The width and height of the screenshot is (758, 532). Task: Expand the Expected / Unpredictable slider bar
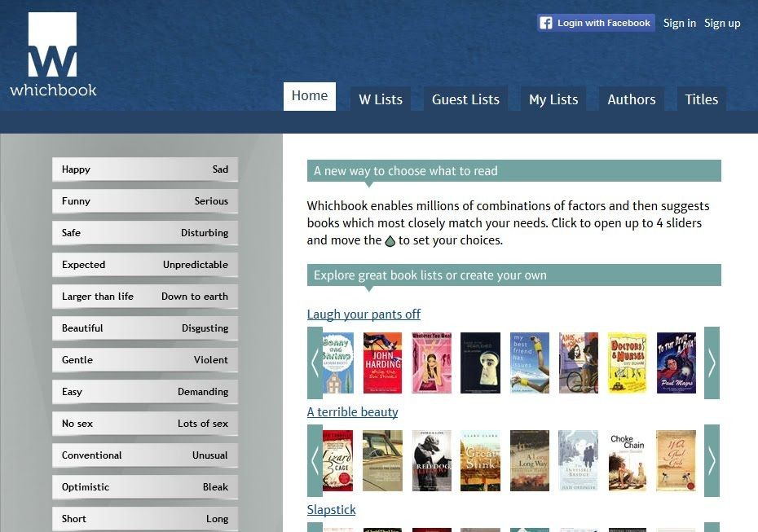tap(145, 265)
